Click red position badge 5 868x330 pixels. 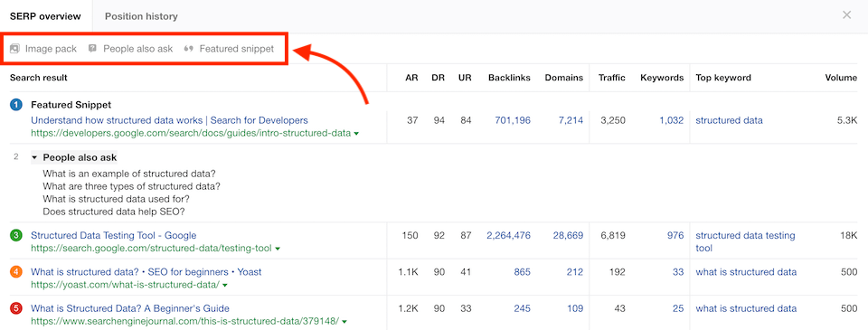pyautogui.click(x=16, y=308)
